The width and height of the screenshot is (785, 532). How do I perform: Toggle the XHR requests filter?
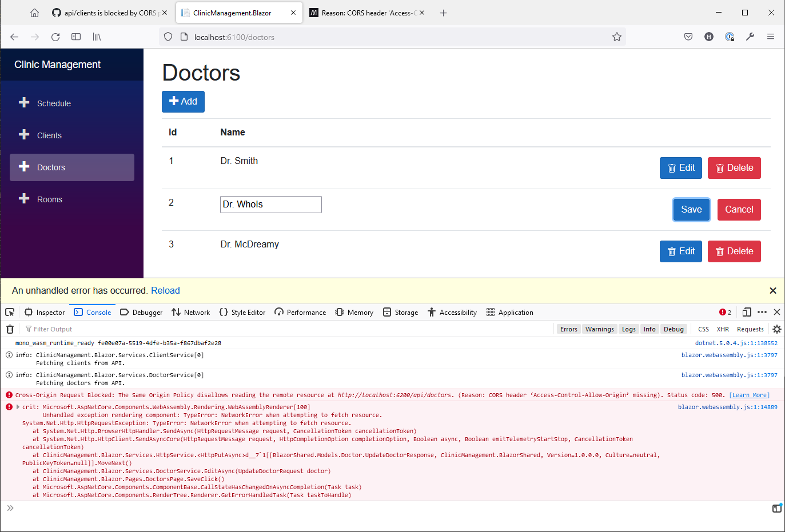point(723,329)
